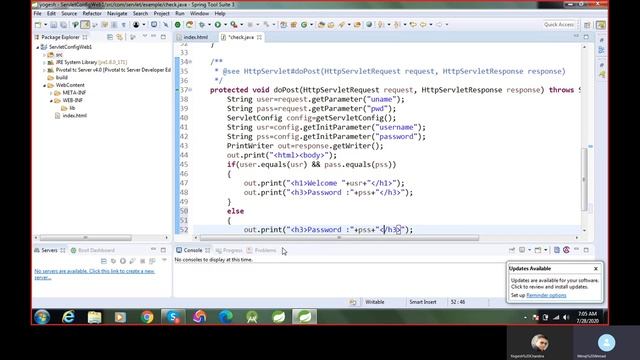Click the Open Perspective icon
This screenshot has width=640, height=360.
tap(587, 25)
